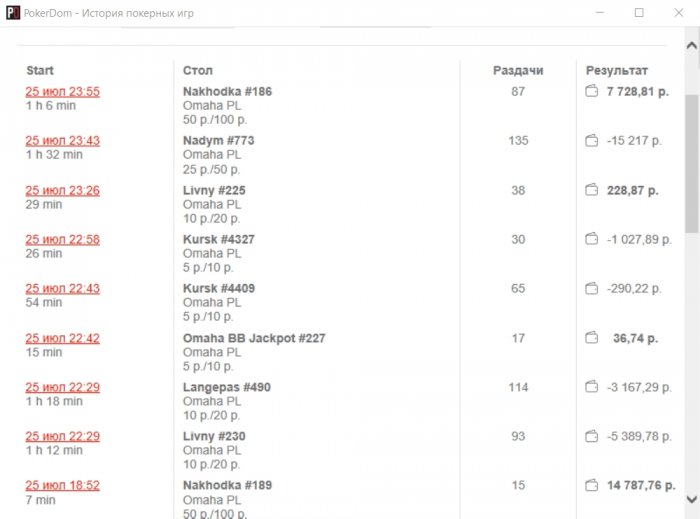Click the wallet icon beside -290,22 р.
Viewport: 700px width, 519px height.
tap(592, 289)
